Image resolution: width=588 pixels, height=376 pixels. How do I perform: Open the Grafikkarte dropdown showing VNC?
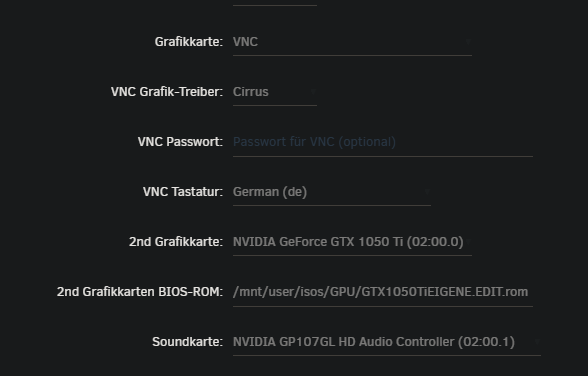tap(352, 42)
